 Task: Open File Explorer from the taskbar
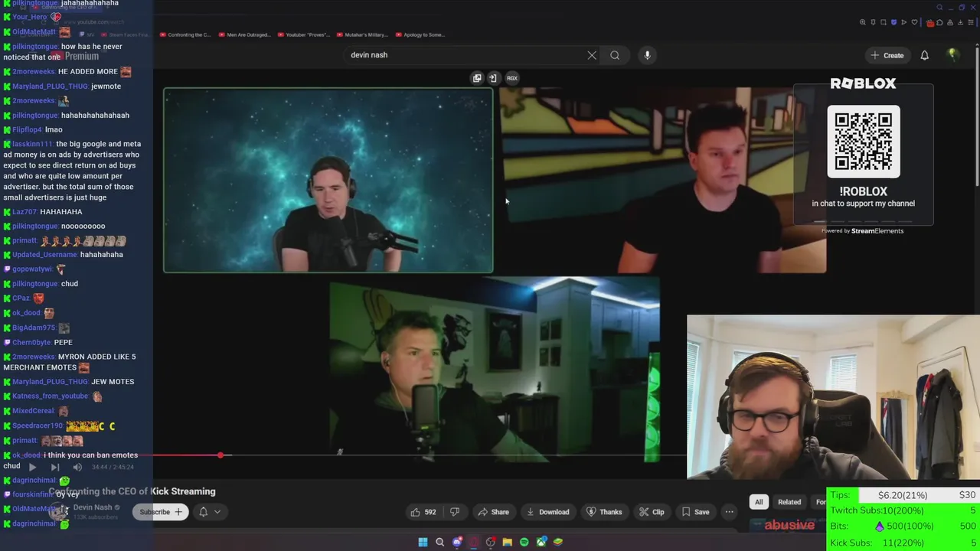click(507, 542)
